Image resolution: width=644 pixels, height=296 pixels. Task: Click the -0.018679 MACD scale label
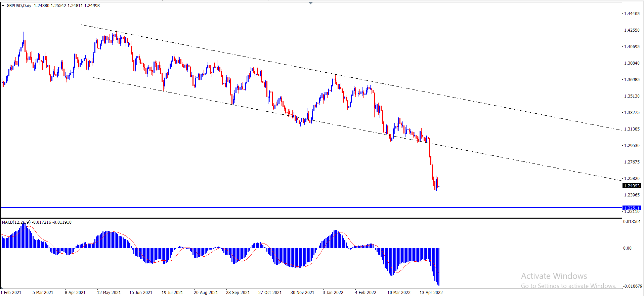pos(632,286)
